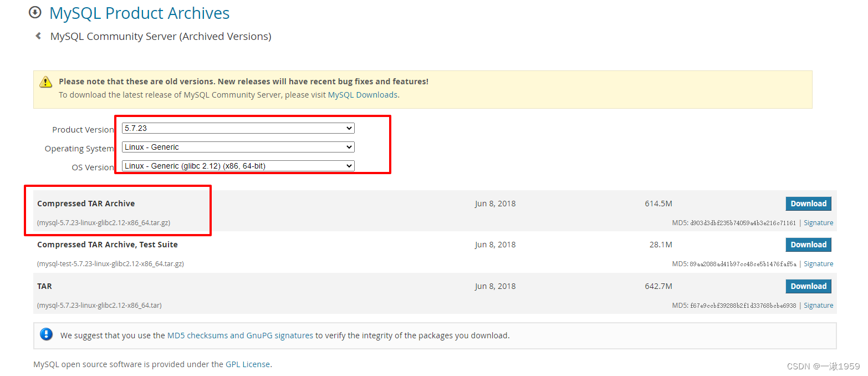The image size is (868, 376).
Task: Click the 642.7M file size
Action: (x=658, y=286)
